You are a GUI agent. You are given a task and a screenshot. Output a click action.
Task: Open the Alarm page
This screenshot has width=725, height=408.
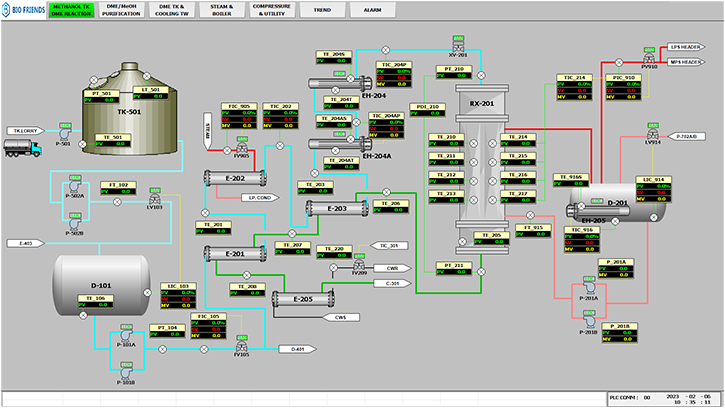coord(373,10)
